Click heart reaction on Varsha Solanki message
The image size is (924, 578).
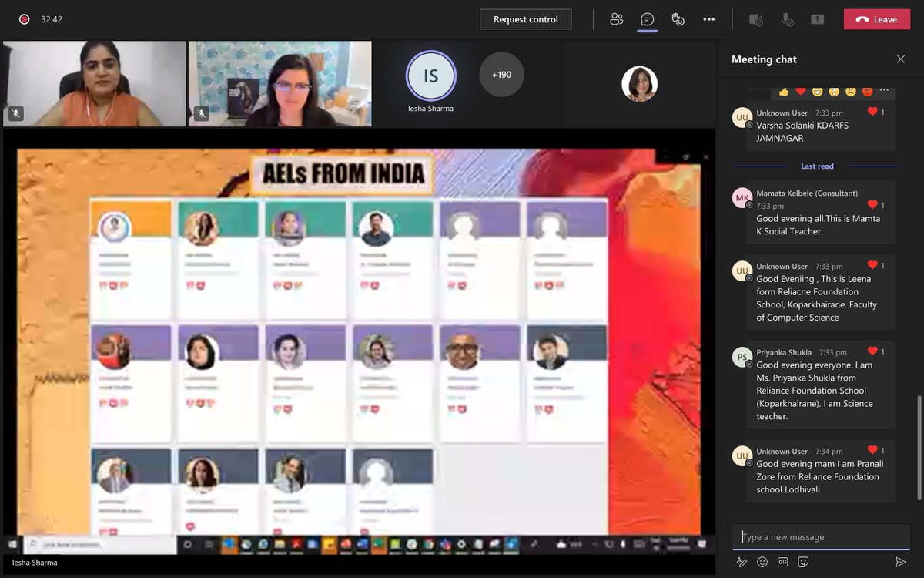point(872,112)
